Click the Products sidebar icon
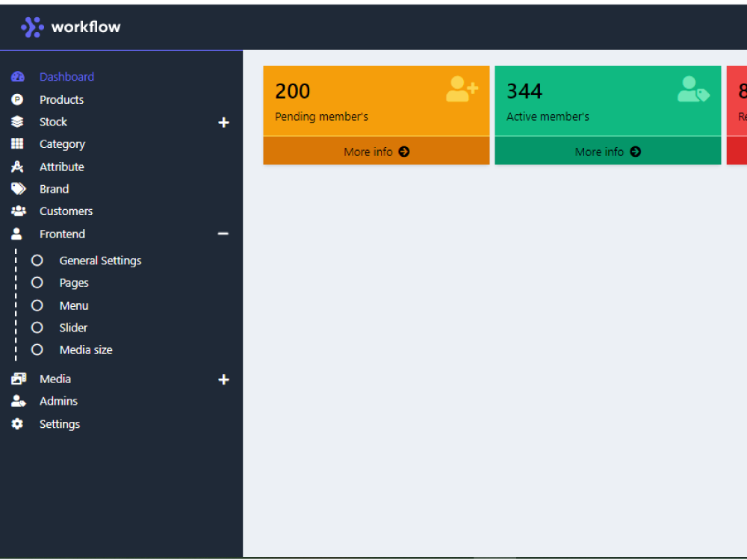This screenshot has height=560, width=747. tap(18, 99)
